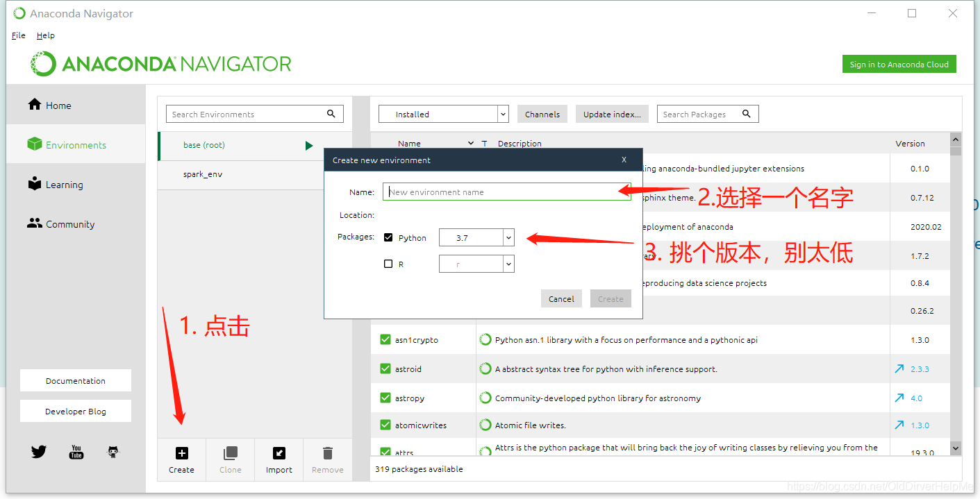This screenshot has width=980, height=499.
Task: Click the Version column header
Action: (910, 144)
